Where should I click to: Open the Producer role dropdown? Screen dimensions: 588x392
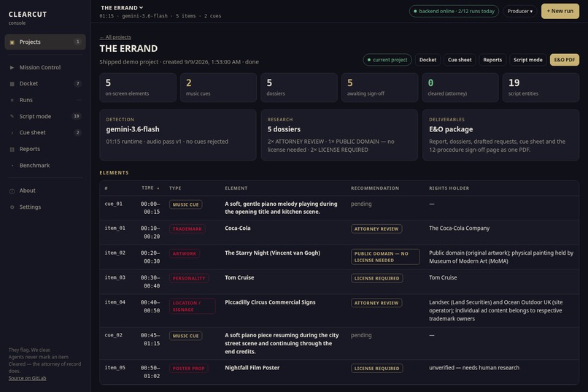pos(519,11)
